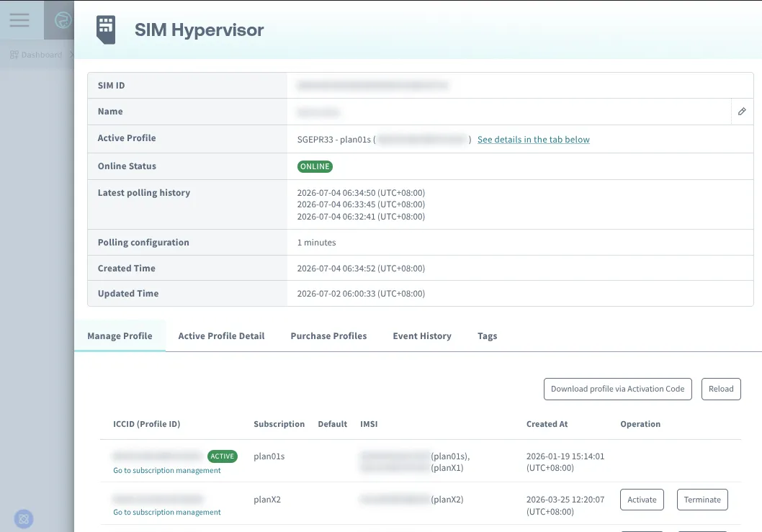762x532 pixels.
Task: Click the blurred SIM ID value
Action: pos(373,86)
